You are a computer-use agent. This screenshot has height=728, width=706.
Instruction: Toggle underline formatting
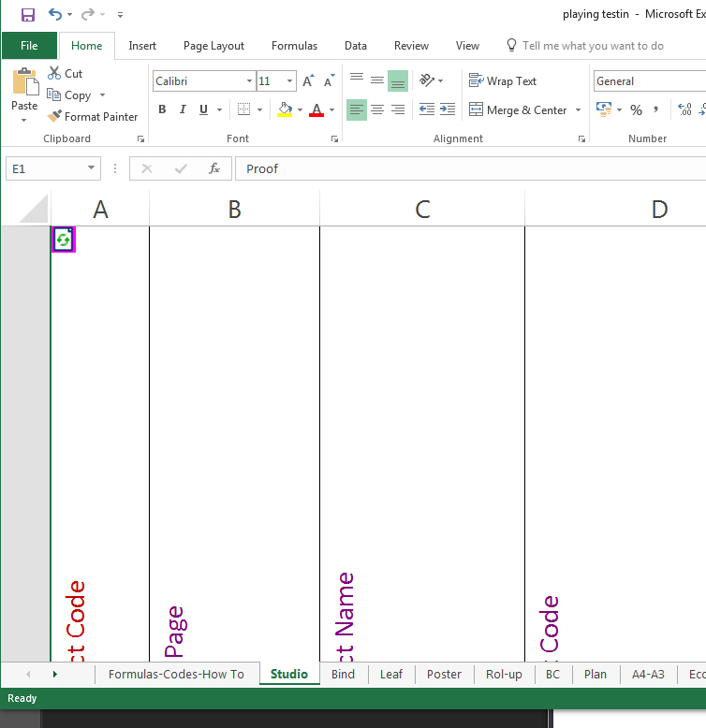pos(203,109)
